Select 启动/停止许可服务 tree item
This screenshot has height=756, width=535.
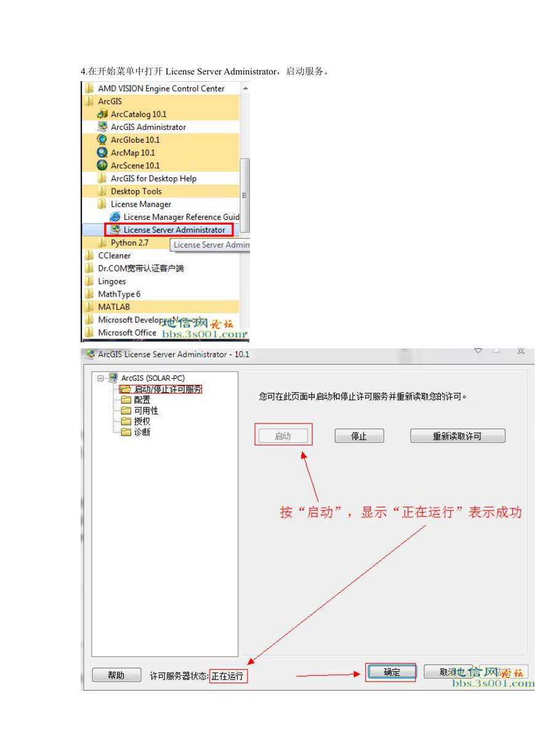click(x=168, y=389)
